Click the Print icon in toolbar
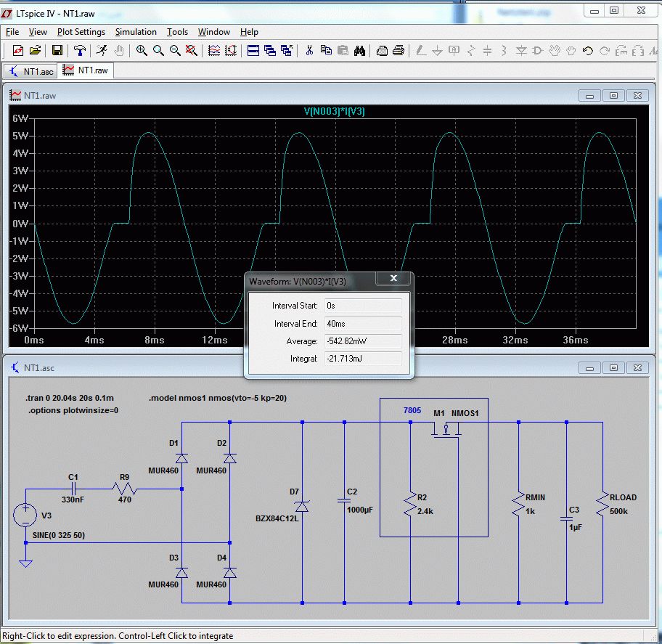The height and width of the screenshot is (644, 662). click(x=399, y=51)
